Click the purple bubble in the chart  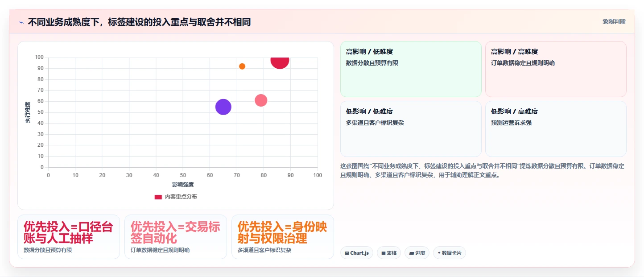point(223,107)
